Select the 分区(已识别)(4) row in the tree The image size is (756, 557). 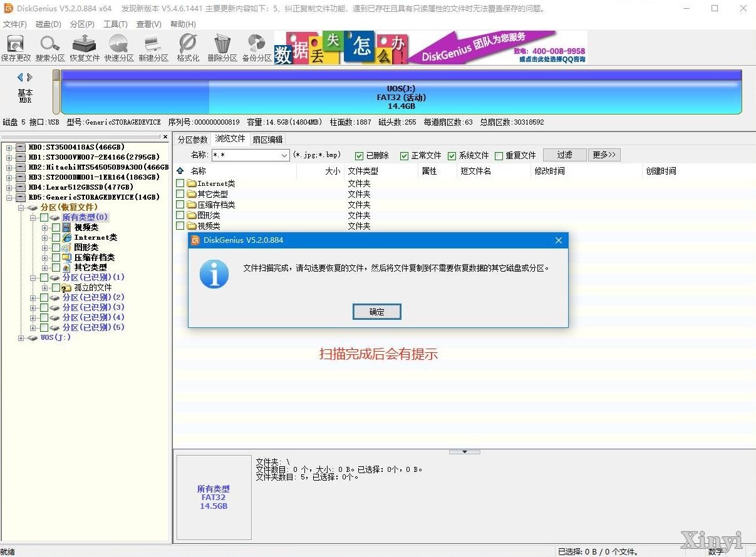pyautogui.click(x=93, y=317)
